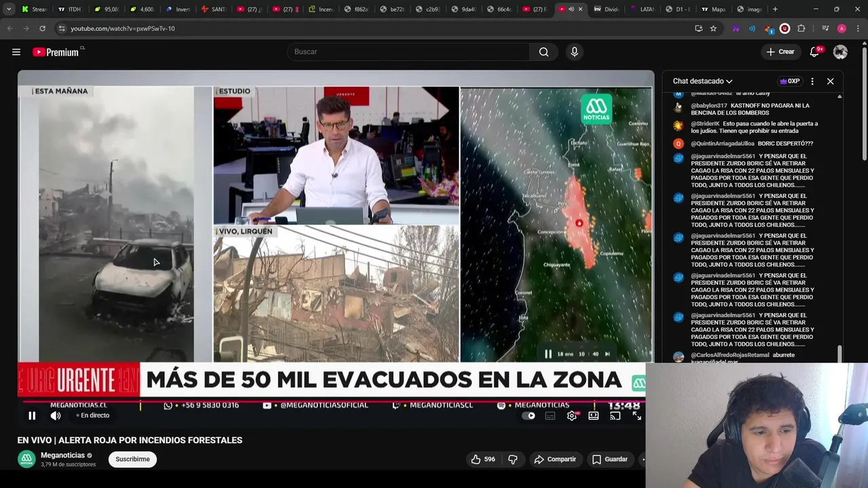This screenshot has width=868, height=488.
Task: Subscribe with Suscribirse button
Action: 132,459
